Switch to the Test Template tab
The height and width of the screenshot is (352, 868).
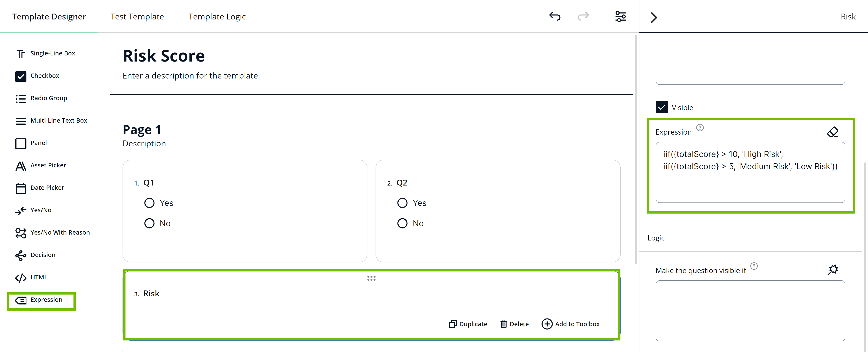(x=137, y=16)
